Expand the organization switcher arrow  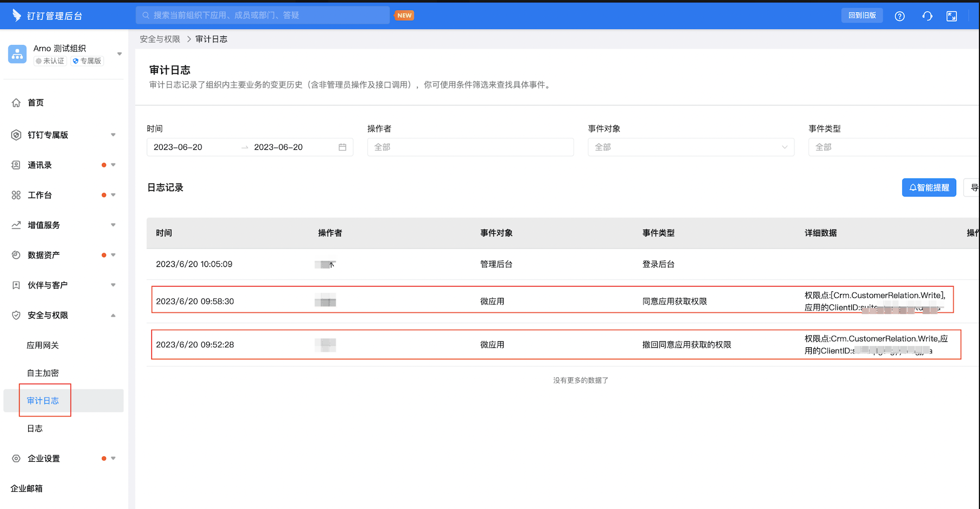(x=119, y=54)
